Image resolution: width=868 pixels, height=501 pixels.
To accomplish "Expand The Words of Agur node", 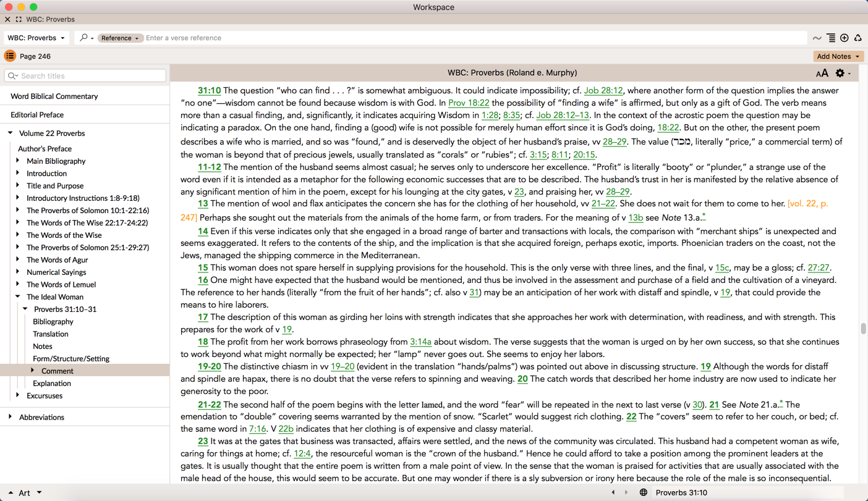I will click(18, 259).
